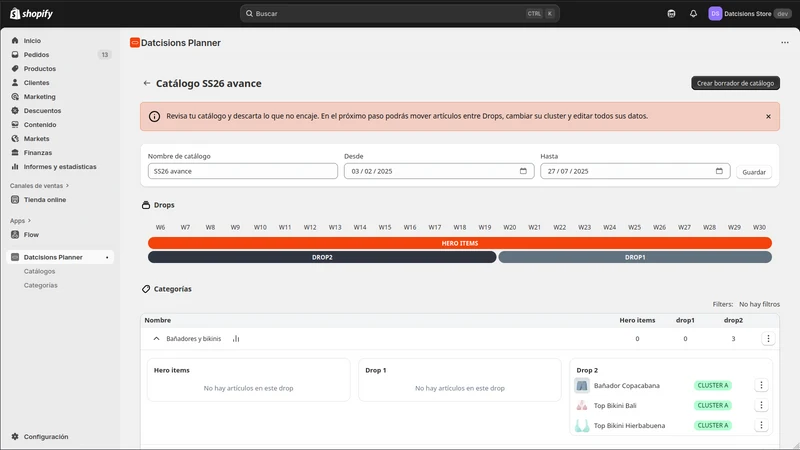Open Clientes in sidebar
This screenshot has width=800, height=450.
point(36,83)
